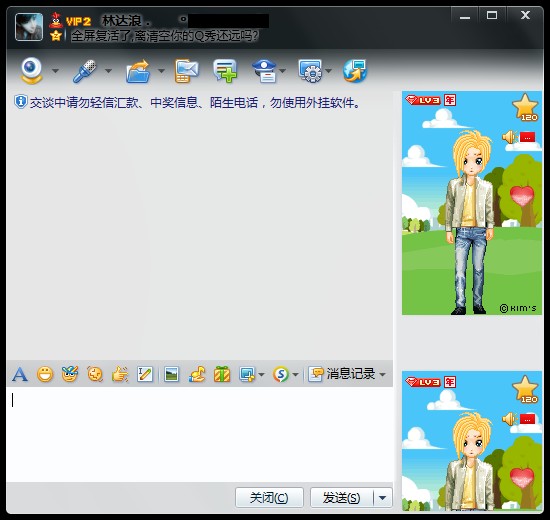The width and height of the screenshot is (550, 520).
Task: Open send-options arrow beside 发送(S)
Action: click(x=383, y=498)
